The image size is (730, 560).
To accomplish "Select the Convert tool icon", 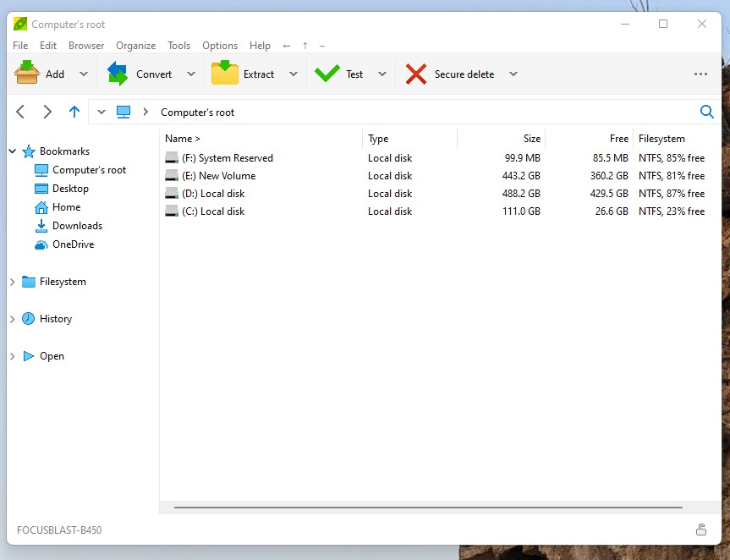I will [118, 74].
